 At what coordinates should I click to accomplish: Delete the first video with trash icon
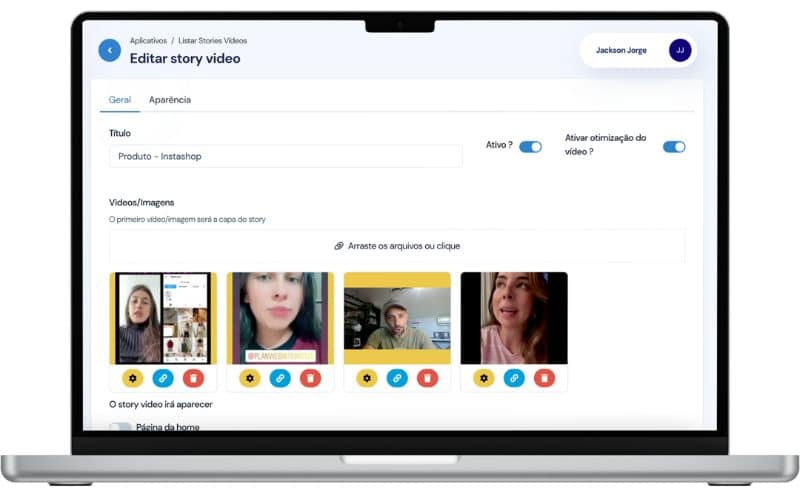click(193, 378)
